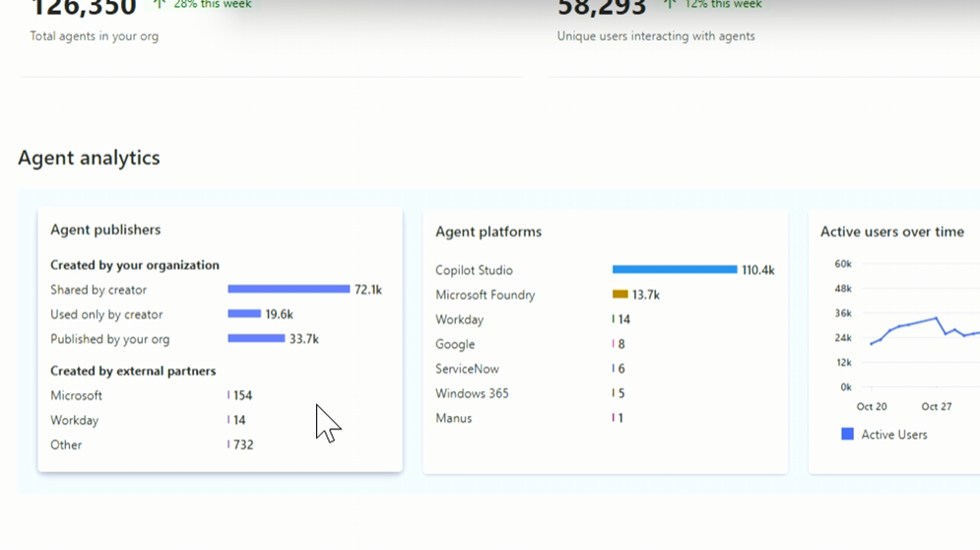Screen dimensions: 980x550
Task: Click Workday in the Agent publishers card
Action: (74, 420)
